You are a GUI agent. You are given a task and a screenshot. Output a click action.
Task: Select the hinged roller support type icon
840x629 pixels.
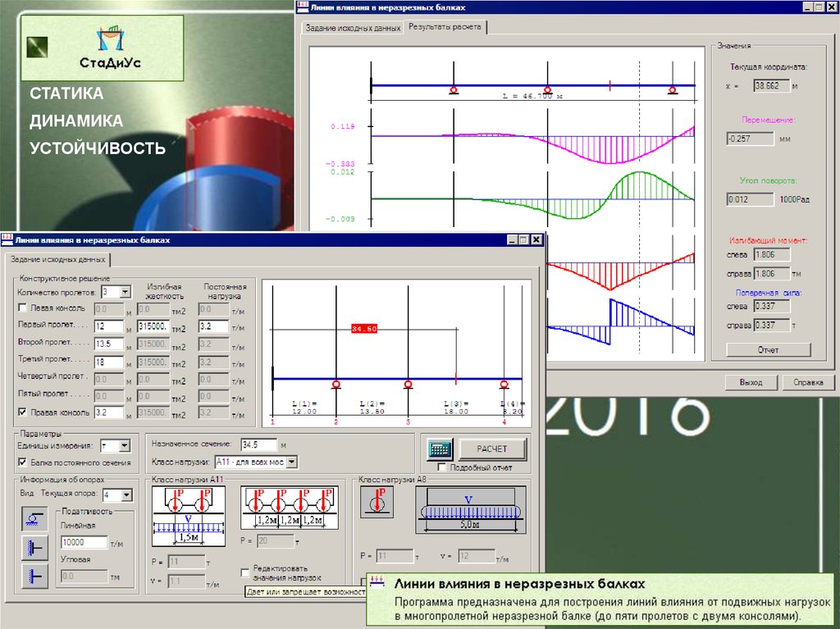coord(34,518)
